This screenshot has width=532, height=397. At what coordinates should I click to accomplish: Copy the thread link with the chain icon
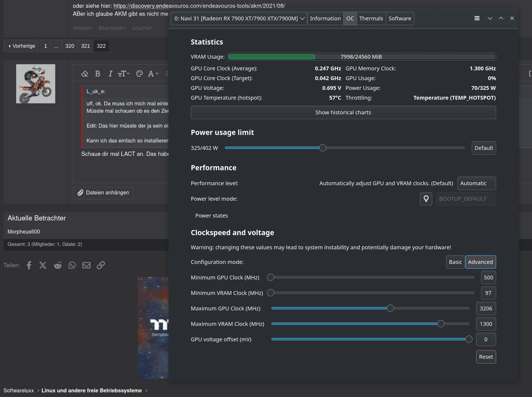(101, 265)
